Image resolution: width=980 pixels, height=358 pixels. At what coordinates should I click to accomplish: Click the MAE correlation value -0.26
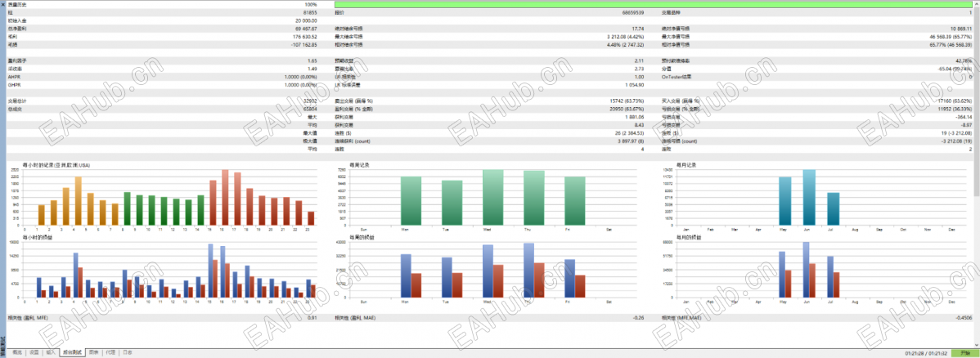coord(640,318)
